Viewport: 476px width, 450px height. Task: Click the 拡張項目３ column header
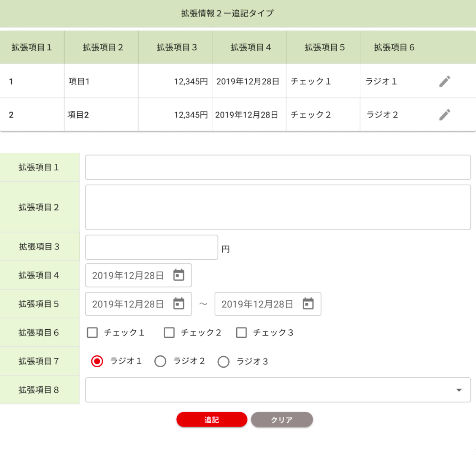click(177, 47)
